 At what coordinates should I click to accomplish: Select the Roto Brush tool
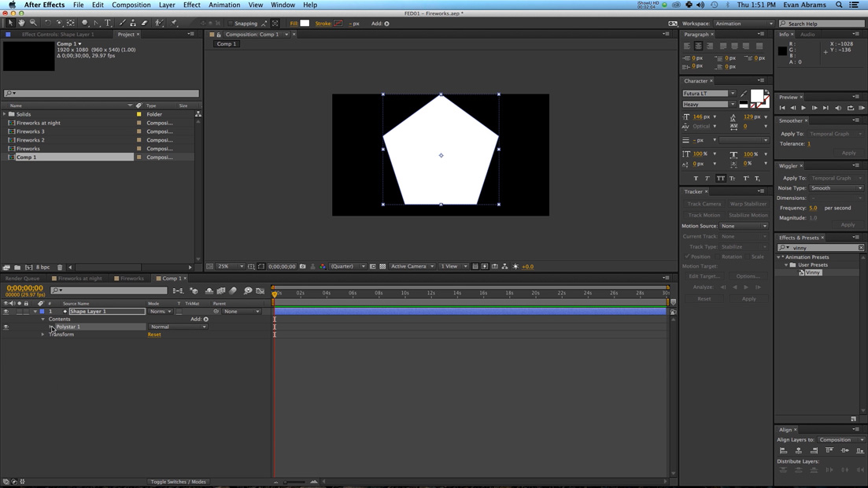point(160,24)
